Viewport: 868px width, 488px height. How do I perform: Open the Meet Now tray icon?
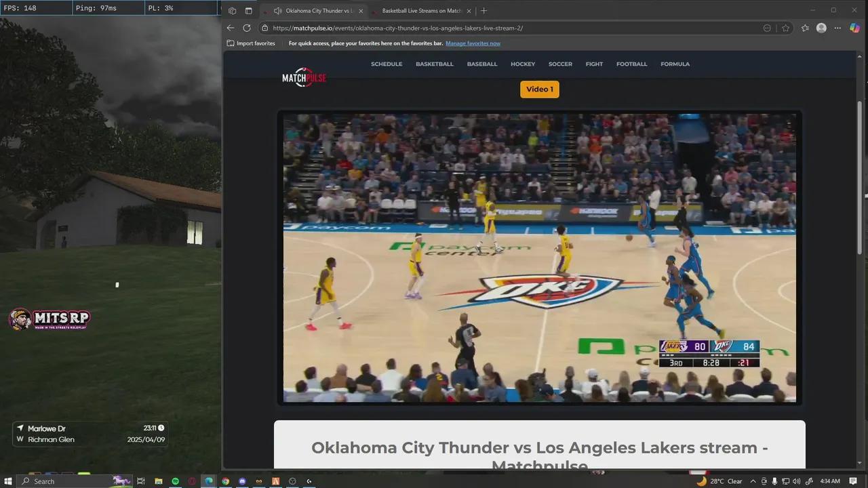(764, 481)
